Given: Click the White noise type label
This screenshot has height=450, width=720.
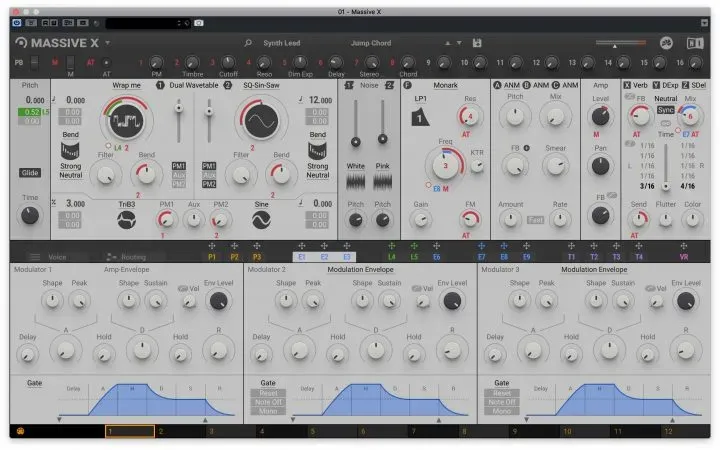Looking at the screenshot, I should (355, 166).
